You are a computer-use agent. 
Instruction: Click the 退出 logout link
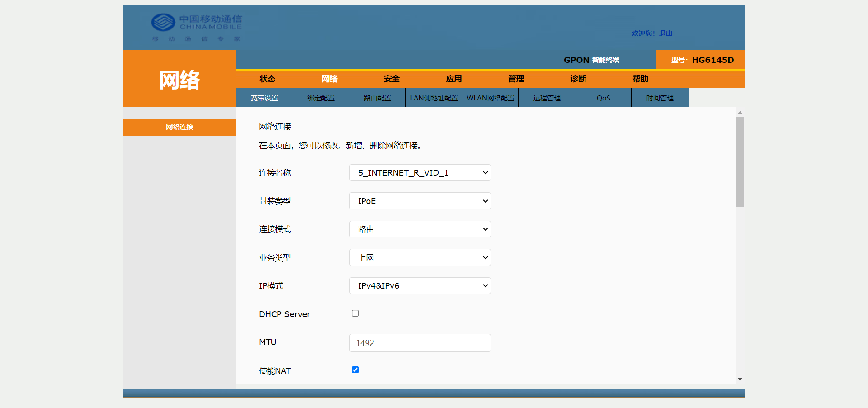(665, 33)
